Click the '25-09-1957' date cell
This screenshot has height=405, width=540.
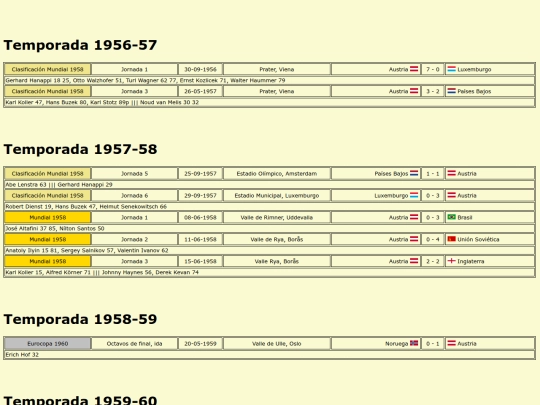coord(200,174)
